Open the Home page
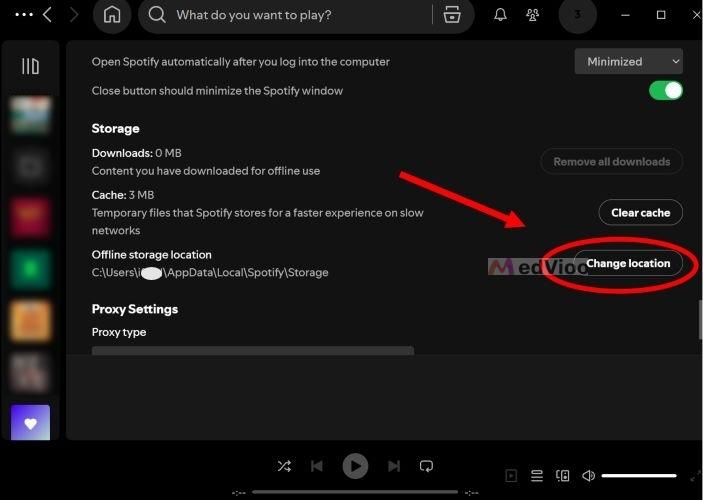 click(x=112, y=15)
